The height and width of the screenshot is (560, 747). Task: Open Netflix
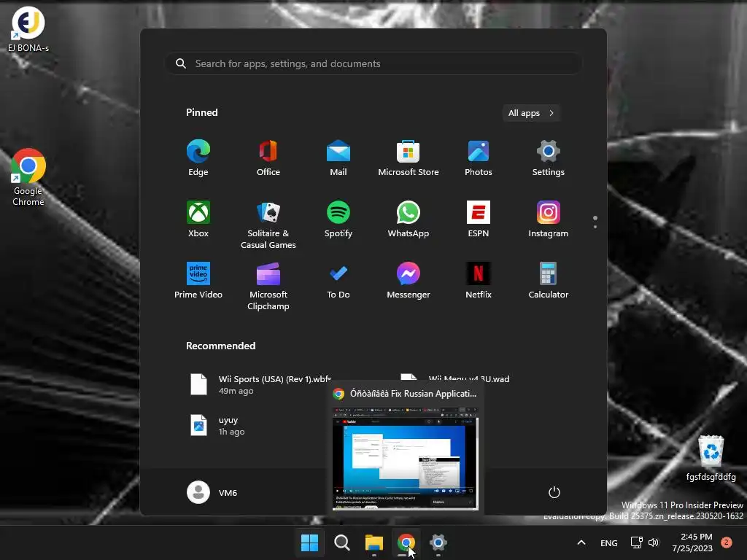(479, 281)
